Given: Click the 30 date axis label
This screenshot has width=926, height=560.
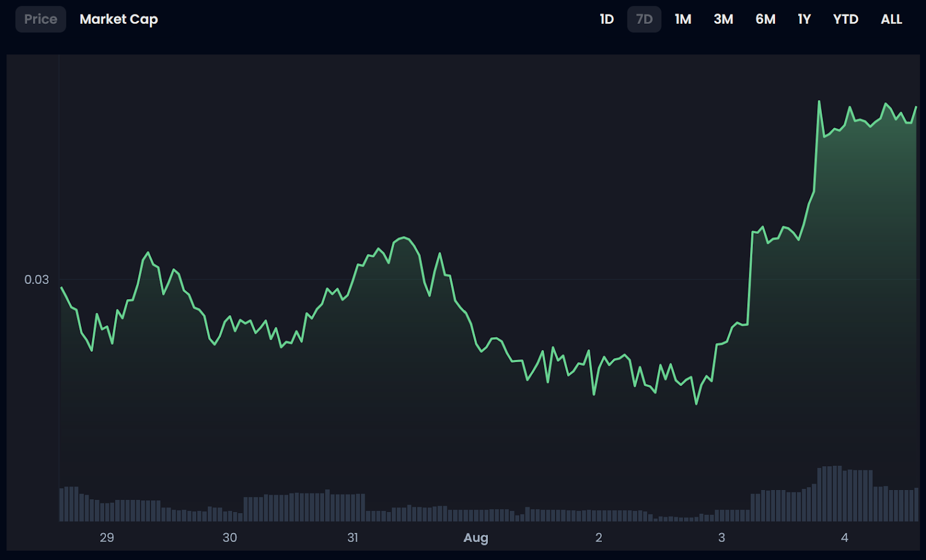Looking at the screenshot, I should coord(230,537).
